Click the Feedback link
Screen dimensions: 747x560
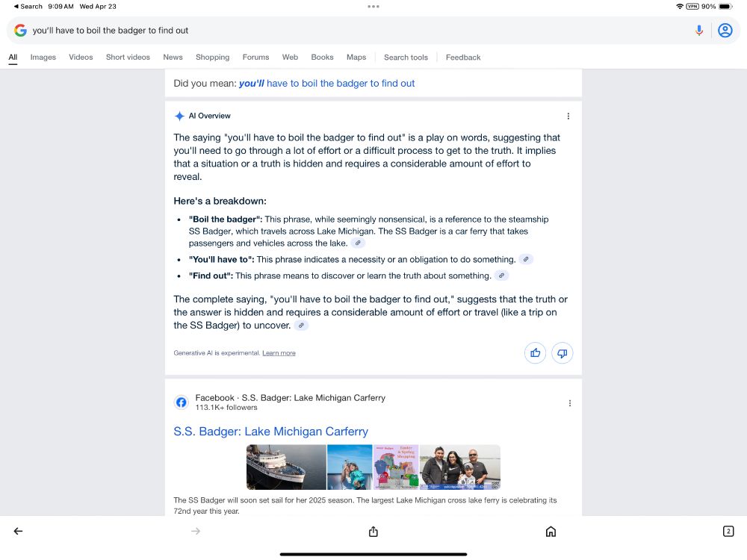(x=463, y=57)
